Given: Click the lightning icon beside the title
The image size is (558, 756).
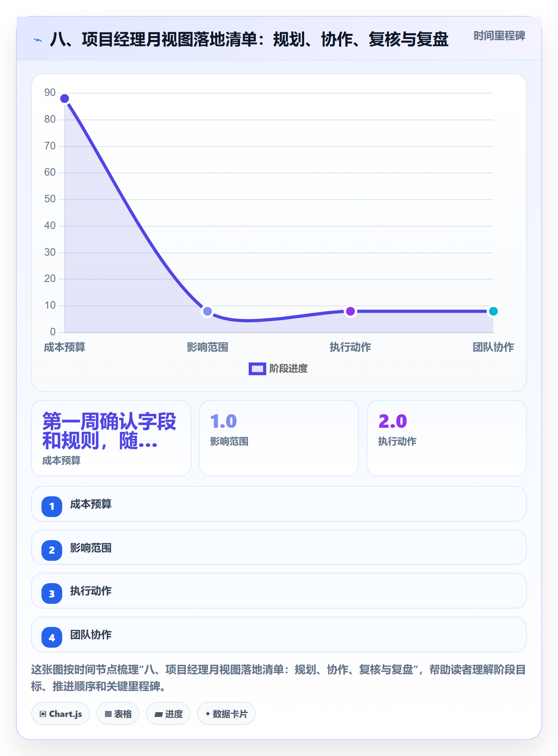Looking at the screenshot, I should coord(38,40).
